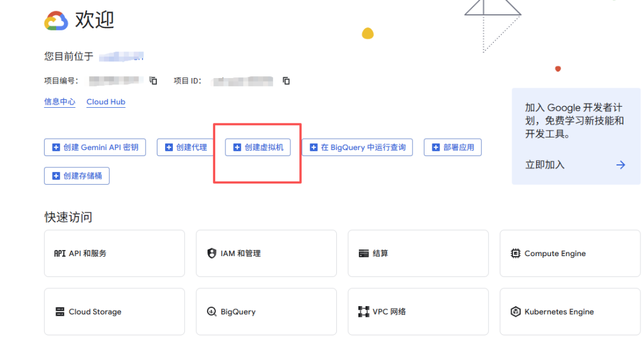Click 在 BigQuery 中运行查询 button
The height and width of the screenshot is (349, 644).
coord(358,147)
